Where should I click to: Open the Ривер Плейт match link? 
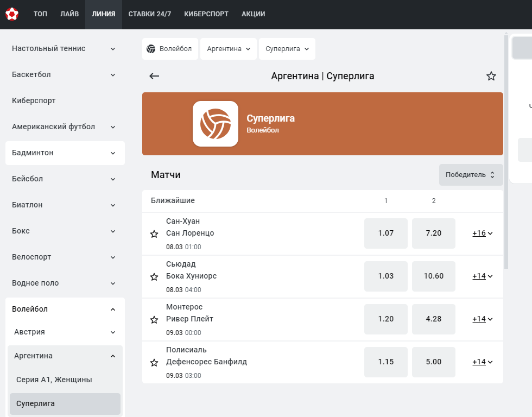click(189, 319)
